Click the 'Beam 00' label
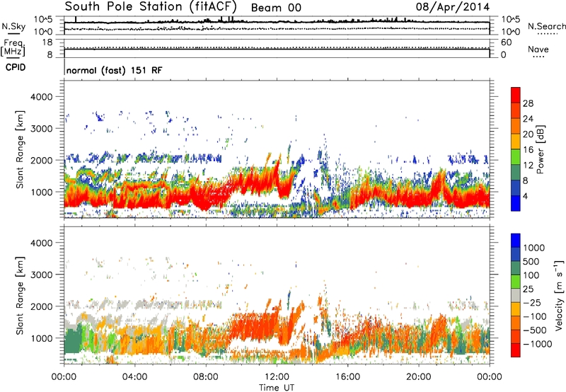The image size is (566, 392). point(276,8)
